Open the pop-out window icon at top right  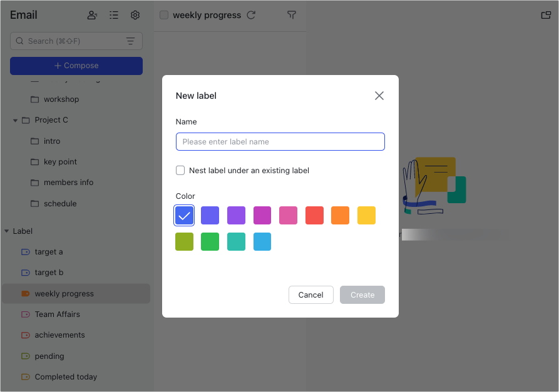click(x=545, y=15)
